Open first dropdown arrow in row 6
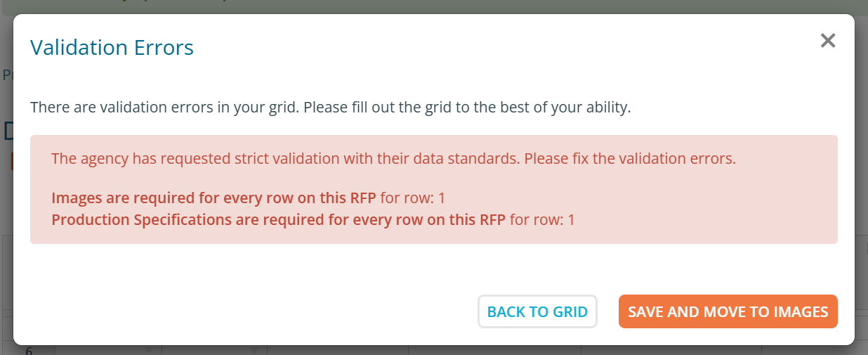Screen dimensions: 868x355 tap(149, 350)
